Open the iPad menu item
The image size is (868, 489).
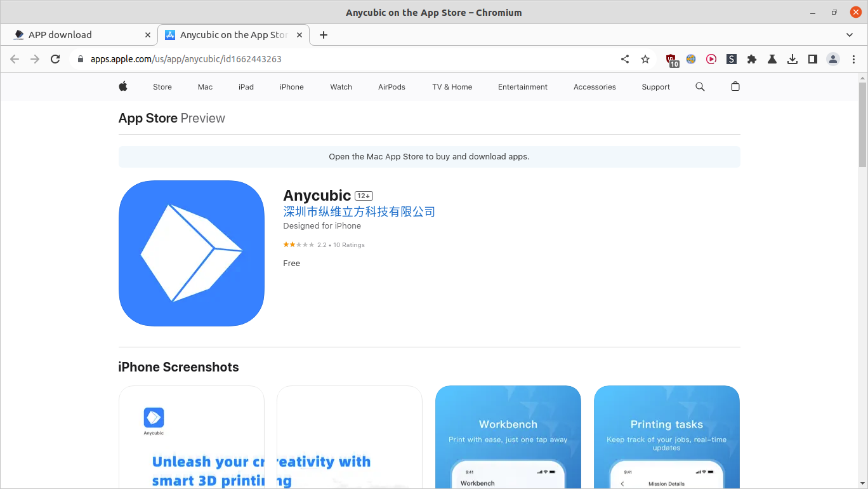tap(246, 87)
